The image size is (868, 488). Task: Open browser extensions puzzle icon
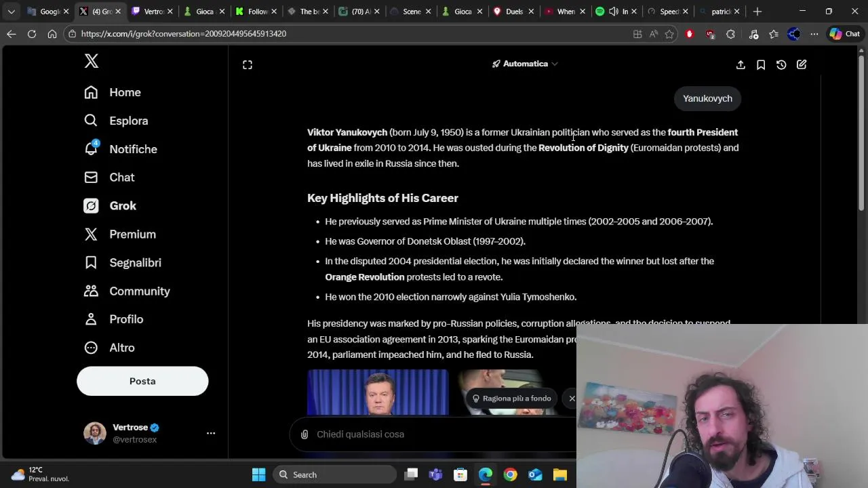(730, 34)
